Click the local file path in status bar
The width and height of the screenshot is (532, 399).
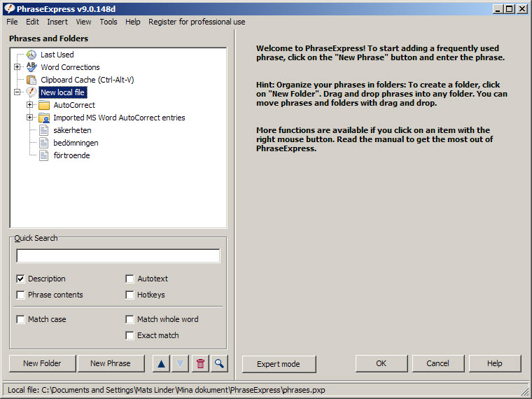click(x=167, y=390)
